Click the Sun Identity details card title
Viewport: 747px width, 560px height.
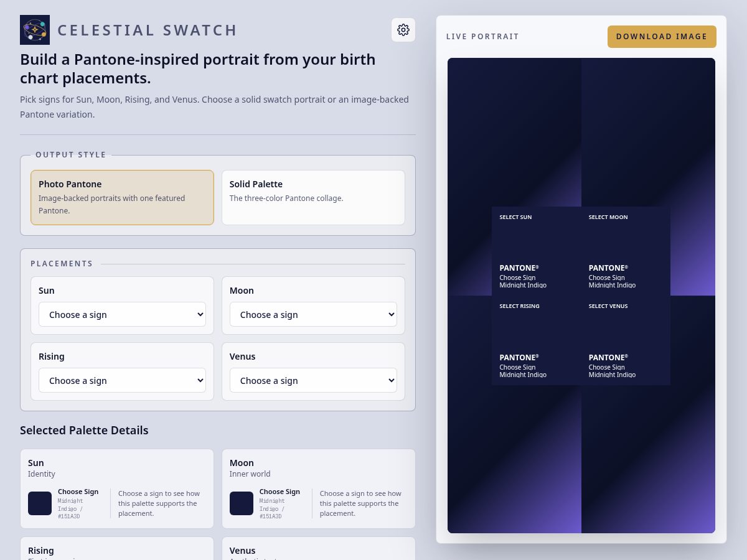[36, 463]
